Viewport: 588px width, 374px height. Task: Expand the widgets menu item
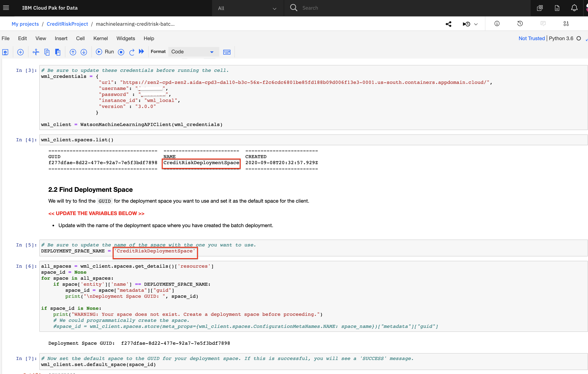point(126,38)
